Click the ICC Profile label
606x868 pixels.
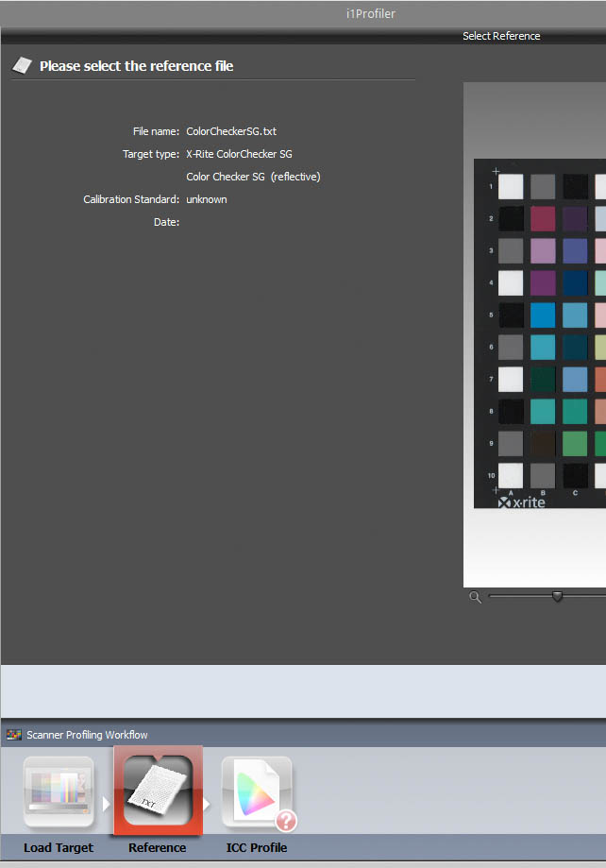(x=256, y=847)
